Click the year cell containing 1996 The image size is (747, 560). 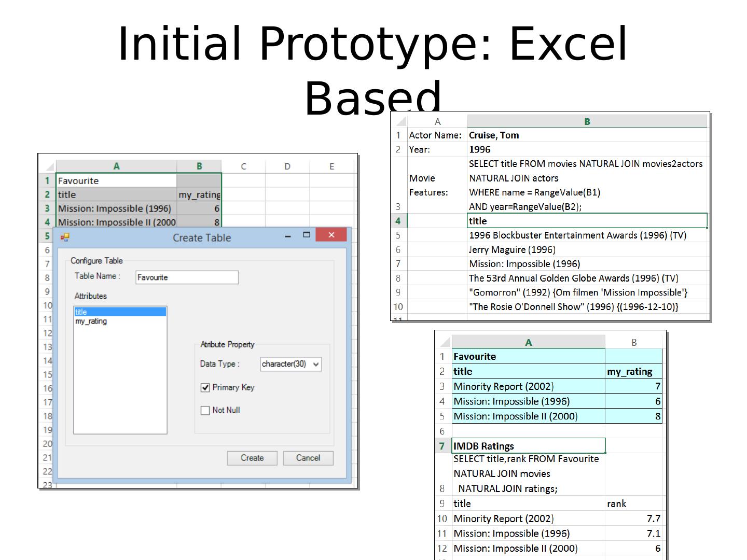pyautogui.click(x=588, y=149)
